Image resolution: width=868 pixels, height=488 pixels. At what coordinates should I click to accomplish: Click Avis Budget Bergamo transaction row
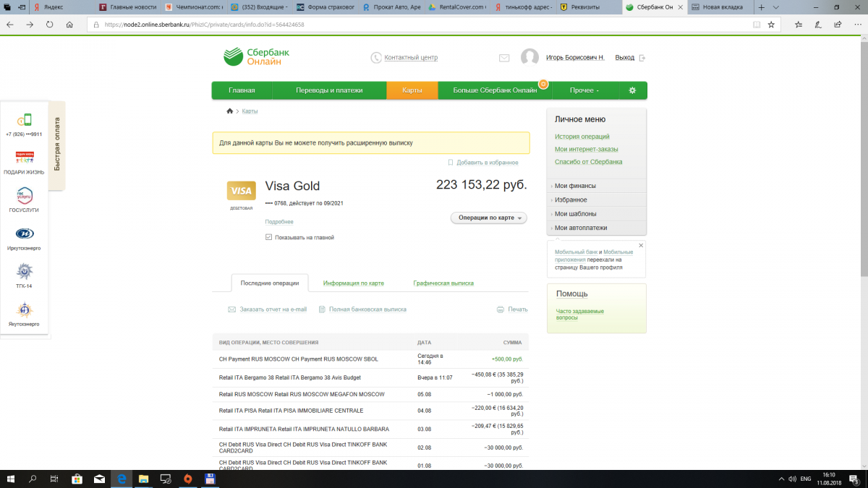[370, 377]
